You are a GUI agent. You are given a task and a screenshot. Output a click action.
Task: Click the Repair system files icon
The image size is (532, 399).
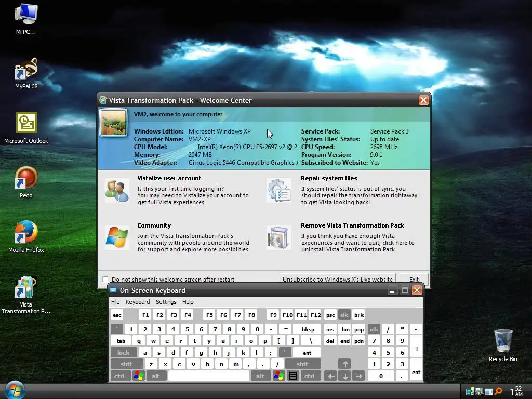point(279,190)
